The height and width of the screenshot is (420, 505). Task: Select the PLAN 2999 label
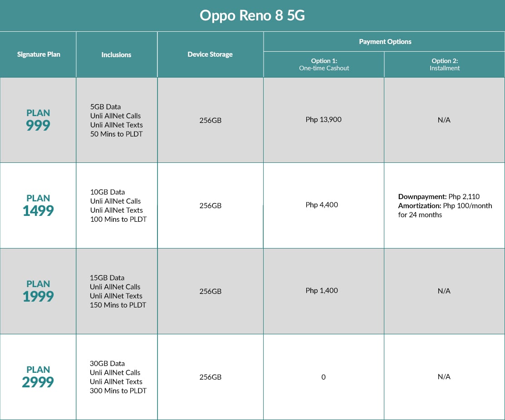coord(38,376)
